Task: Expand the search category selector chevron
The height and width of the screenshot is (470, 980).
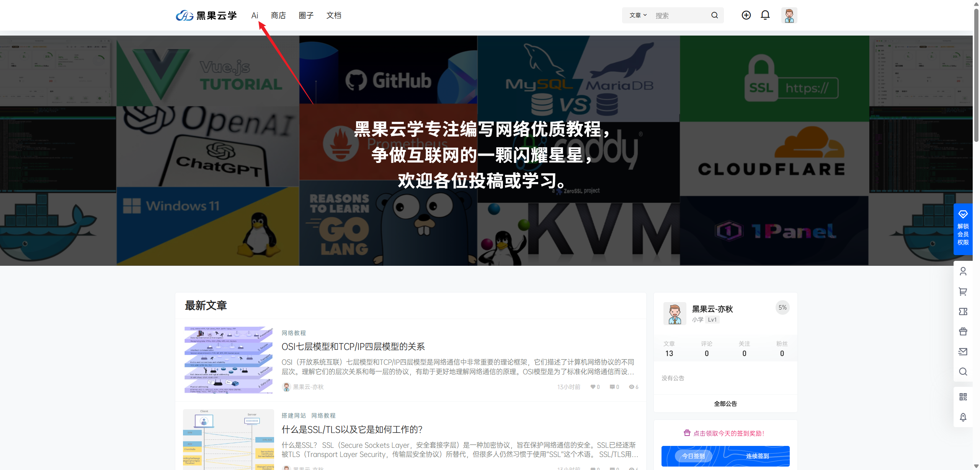Action: pyautogui.click(x=645, y=15)
